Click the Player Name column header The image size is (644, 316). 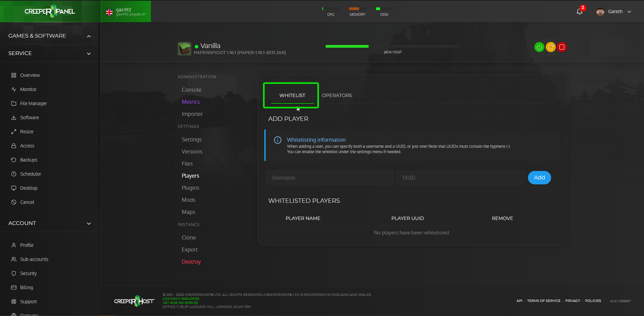click(x=303, y=218)
